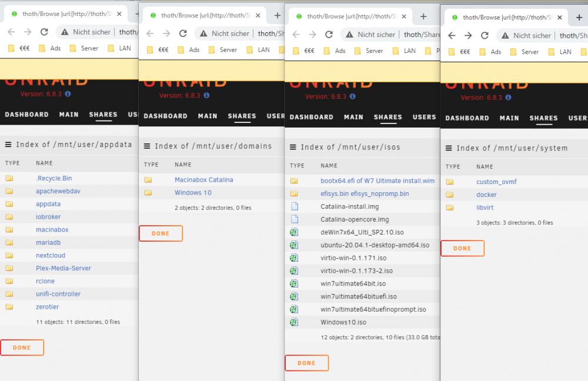Open the custom_ovmf folder link

pyautogui.click(x=496, y=182)
